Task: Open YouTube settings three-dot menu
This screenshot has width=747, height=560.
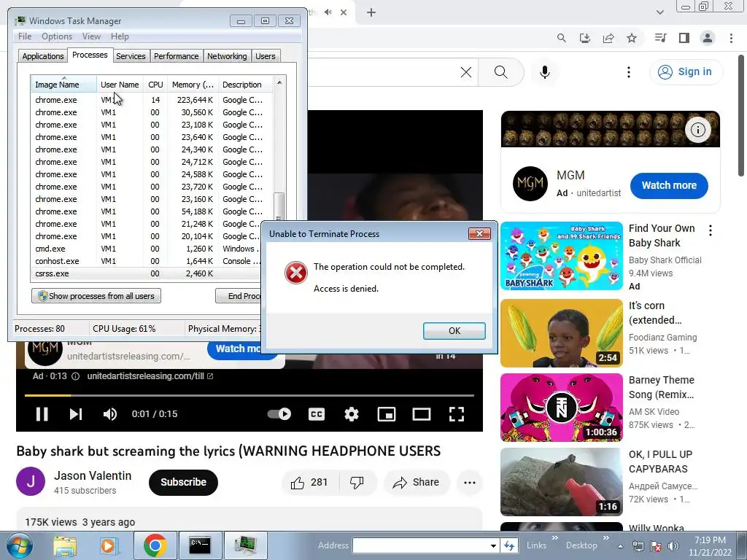Action: coord(629,72)
